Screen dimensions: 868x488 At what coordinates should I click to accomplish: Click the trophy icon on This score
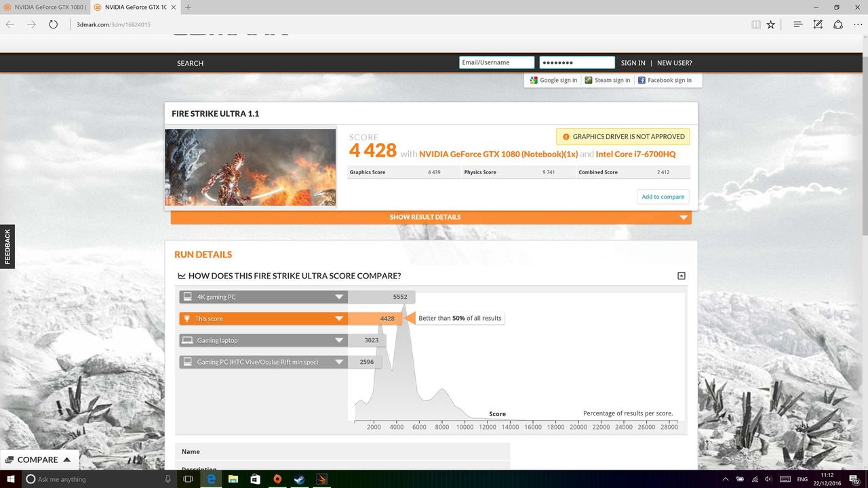[187, 319]
